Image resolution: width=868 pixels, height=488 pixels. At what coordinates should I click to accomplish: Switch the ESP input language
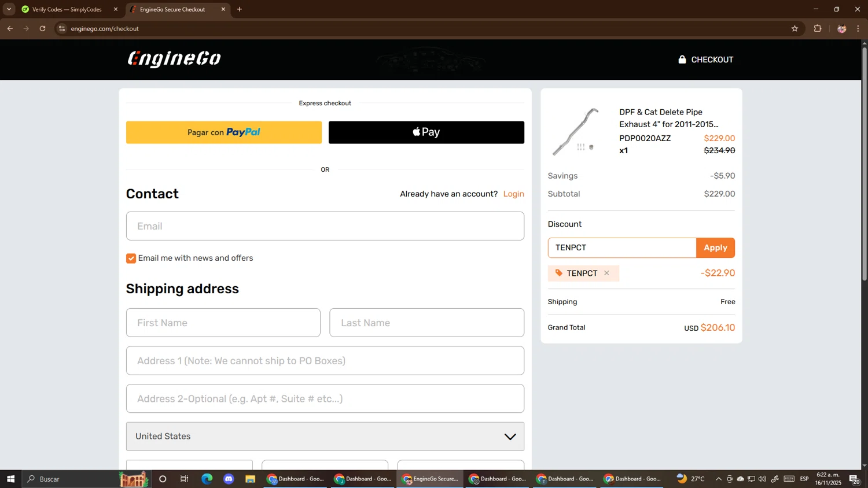[804, 479]
